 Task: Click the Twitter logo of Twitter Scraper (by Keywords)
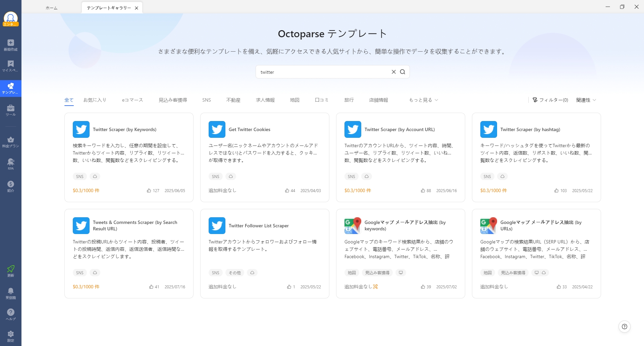click(81, 129)
